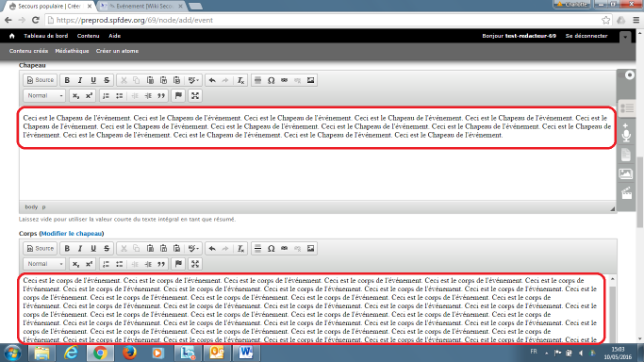Image resolution: width=644 pixels, height=362 pixels.
Task: Open the Médiathèque tab
Action: click(x=72, y=51)
